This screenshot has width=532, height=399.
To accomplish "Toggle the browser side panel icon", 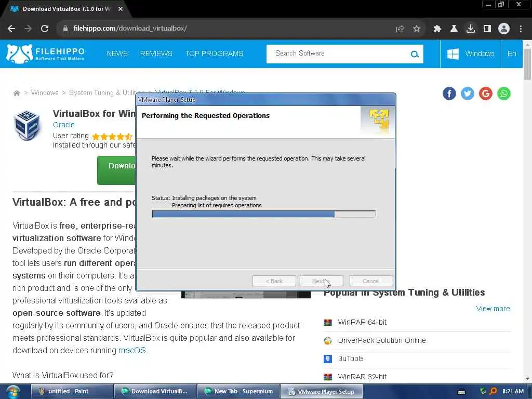I will click(487, 29).
